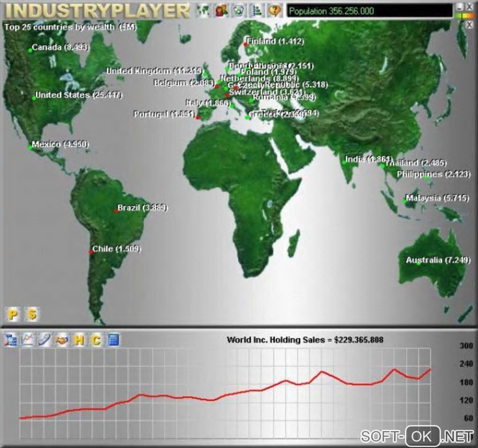Screen dimensions: 478x448
Task: Select Brazil (3.889) on the map
Action: pyautogui.click(x=142, y=208)
